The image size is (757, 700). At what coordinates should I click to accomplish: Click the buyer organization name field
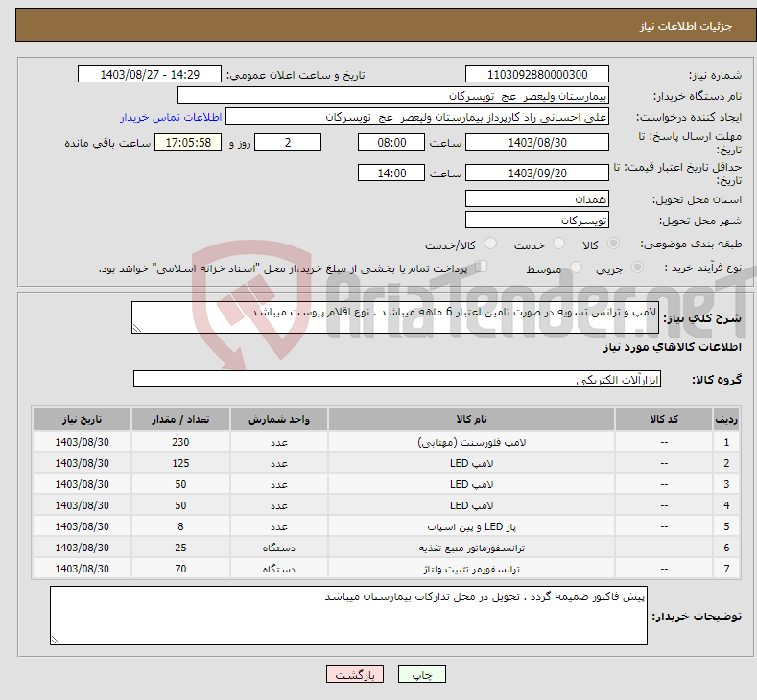pos(393,96)
